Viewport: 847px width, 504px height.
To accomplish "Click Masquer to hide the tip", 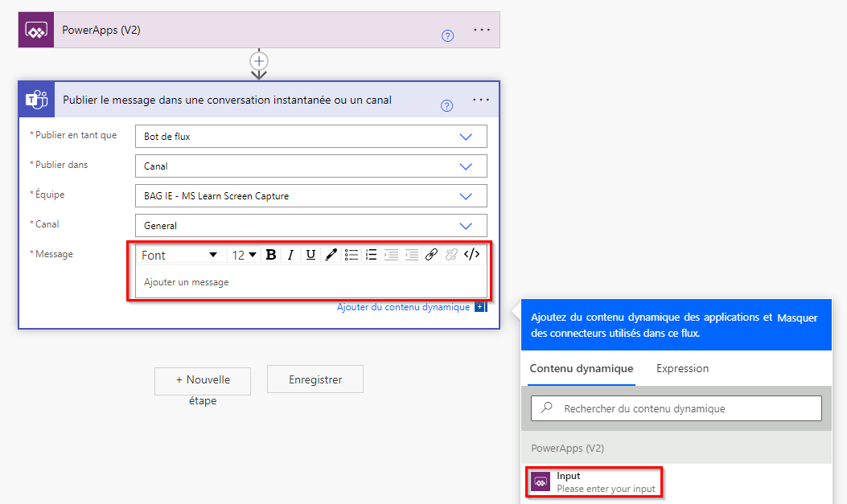I will pos(797,318).
